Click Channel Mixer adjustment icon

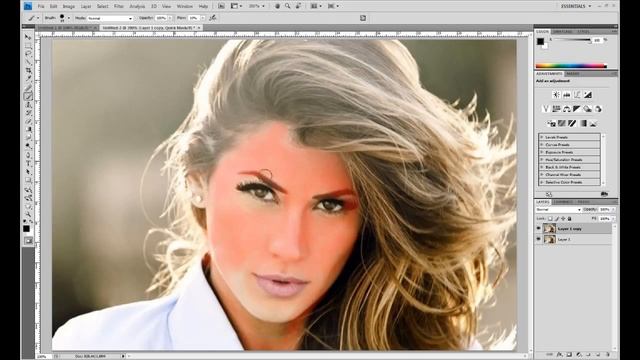598,109
